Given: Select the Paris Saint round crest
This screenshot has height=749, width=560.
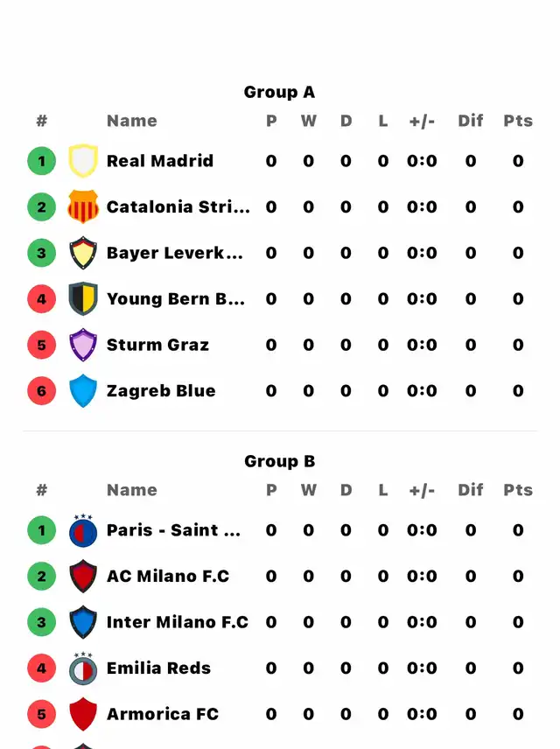Looking at the screenshot, I should pos(83,530).
